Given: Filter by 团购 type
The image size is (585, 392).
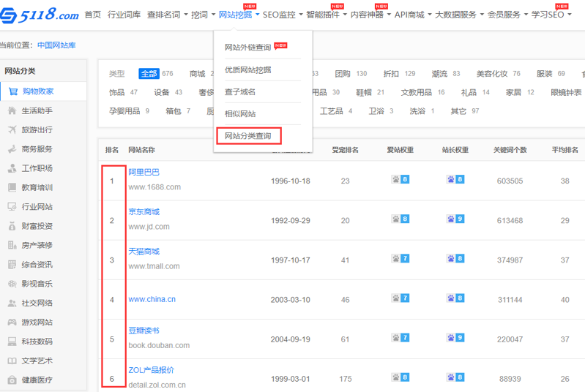Looking at the screenshot, I should (343, 73).
